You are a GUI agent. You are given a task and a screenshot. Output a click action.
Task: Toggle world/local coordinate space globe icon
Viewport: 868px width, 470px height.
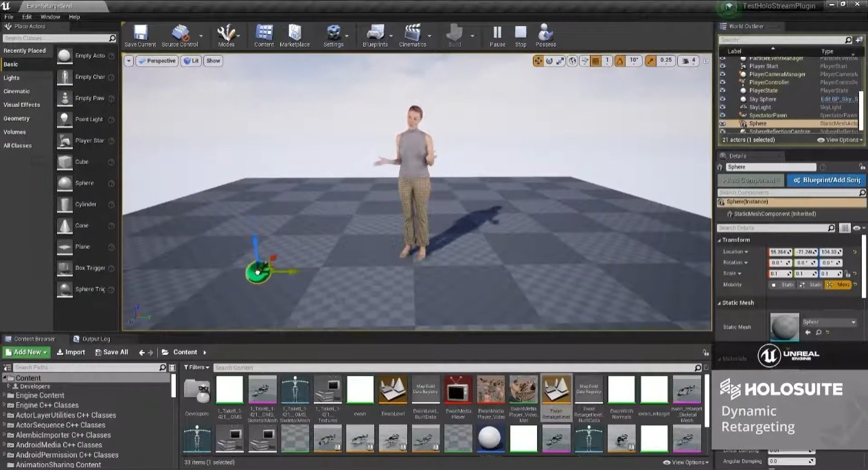pyautogui.click(x=572, y=61)
